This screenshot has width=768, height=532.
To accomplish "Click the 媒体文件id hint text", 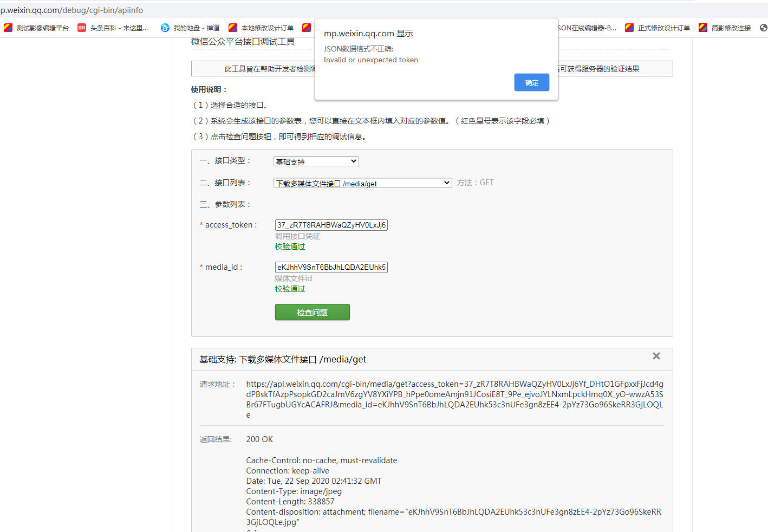I will (x=293, y=278).
